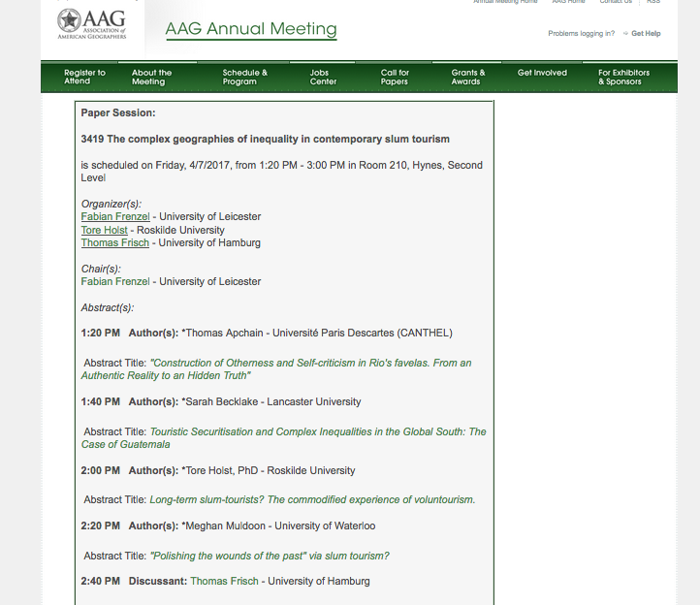700x605 pixels.
Task: Open abstract Polishing the wounds of the past
Action: click(270, 556)
